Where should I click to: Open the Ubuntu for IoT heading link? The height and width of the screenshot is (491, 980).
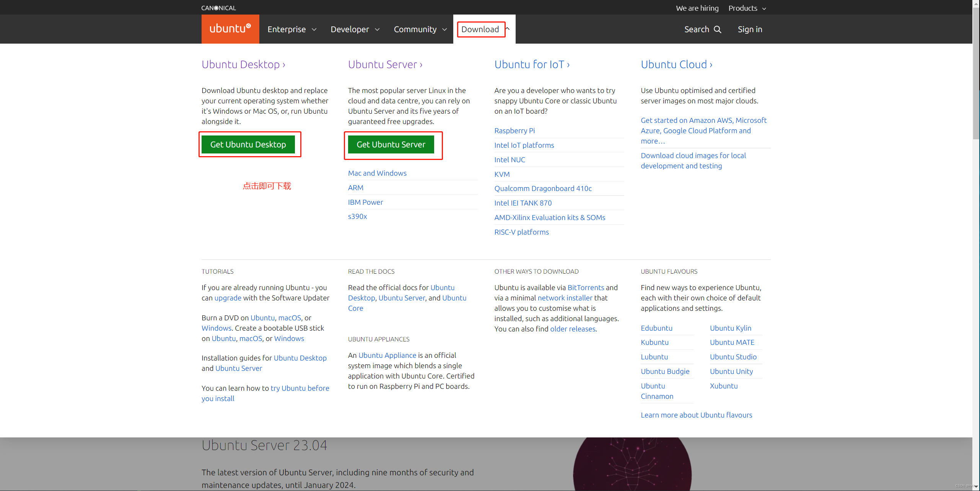532,64
